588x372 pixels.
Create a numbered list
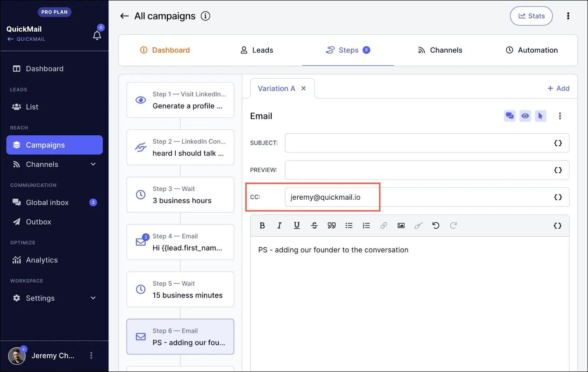[366, 225]
